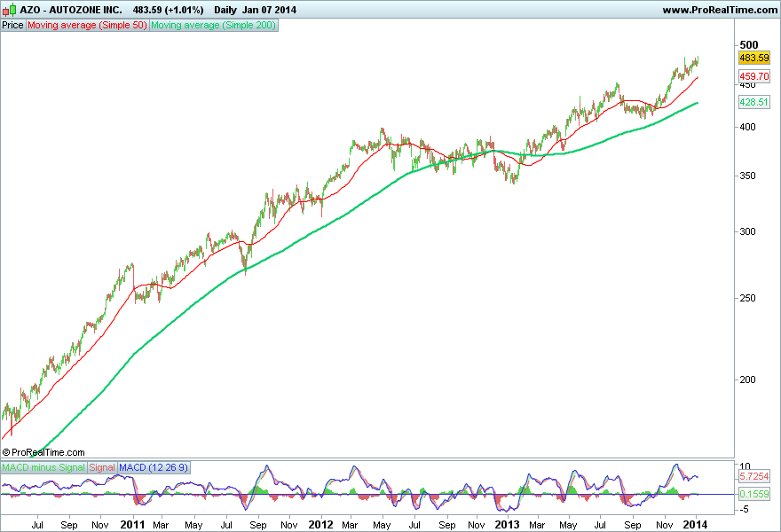The width and height of the screenshot is (781, 532).
Task: Click the AZO - AUTOZONE INC. title
Action: (71, 10)
